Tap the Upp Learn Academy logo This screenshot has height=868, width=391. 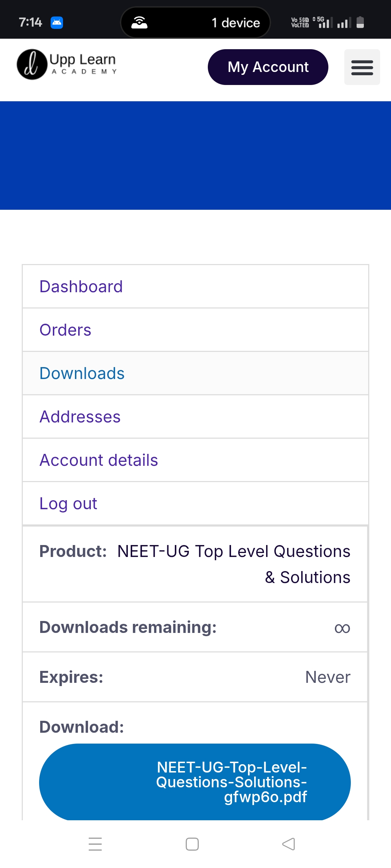tap(67, 64)
